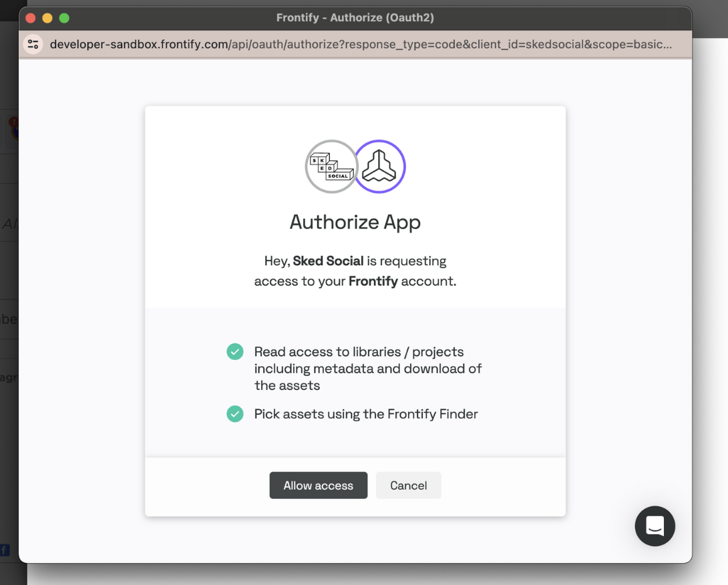
Task: Maximize the Frontify Authorize window
Action: point(64,18)
